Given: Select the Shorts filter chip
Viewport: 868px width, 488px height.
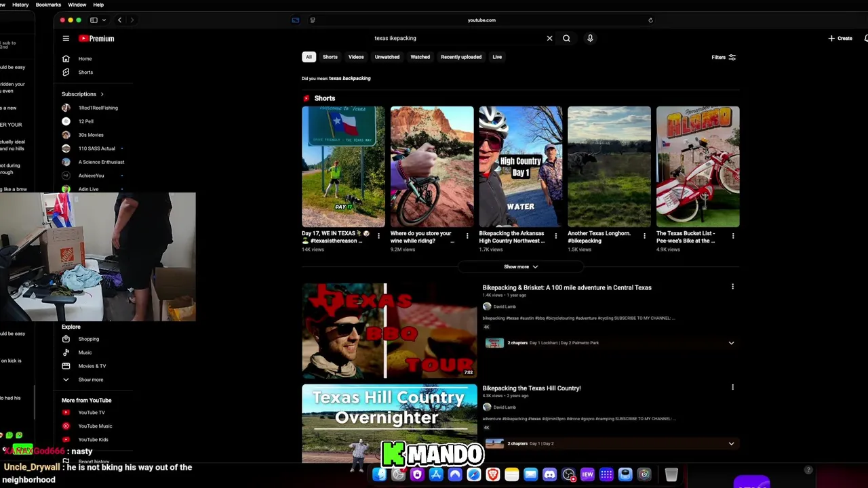Looking at the screenshot, I should tap(330, 57).
